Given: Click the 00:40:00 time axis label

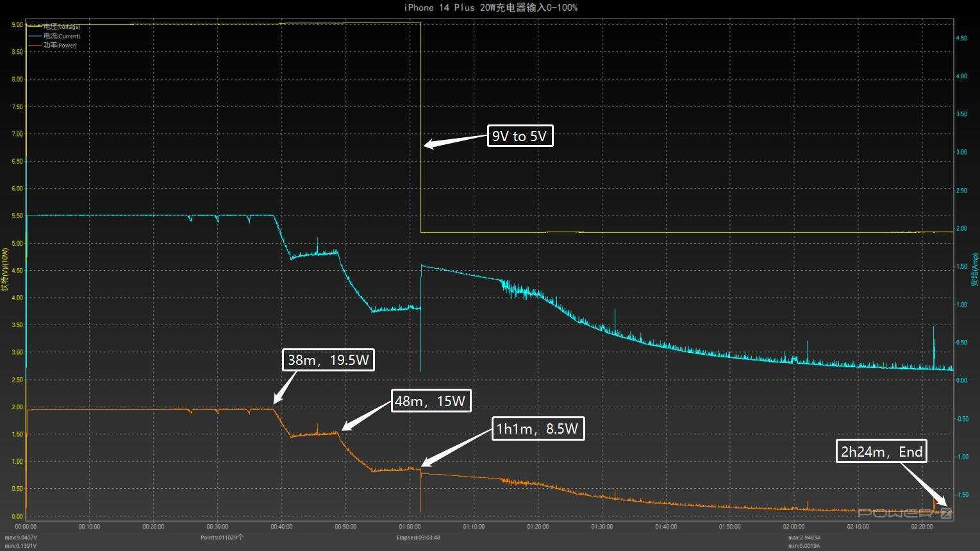Looking at the screenshot, I should click(281, 527).
